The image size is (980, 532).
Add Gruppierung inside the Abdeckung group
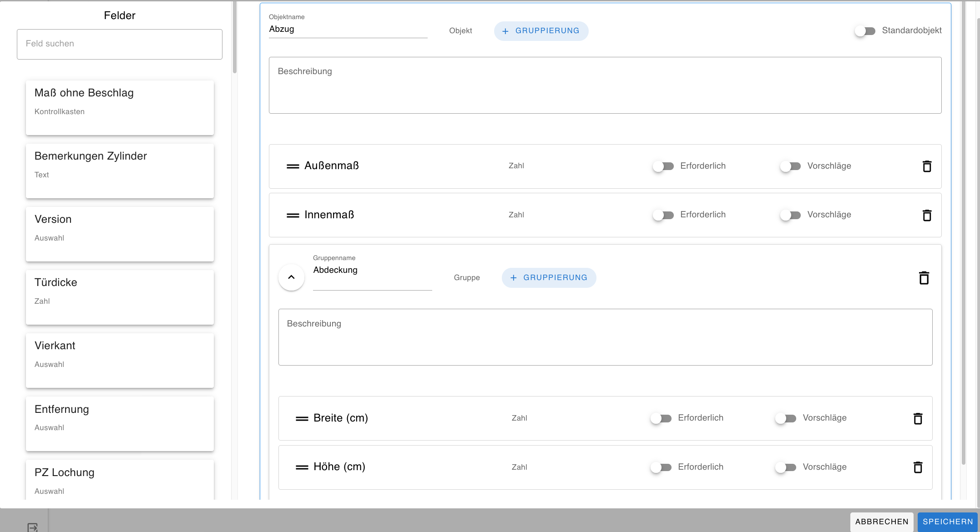point(549,278)
